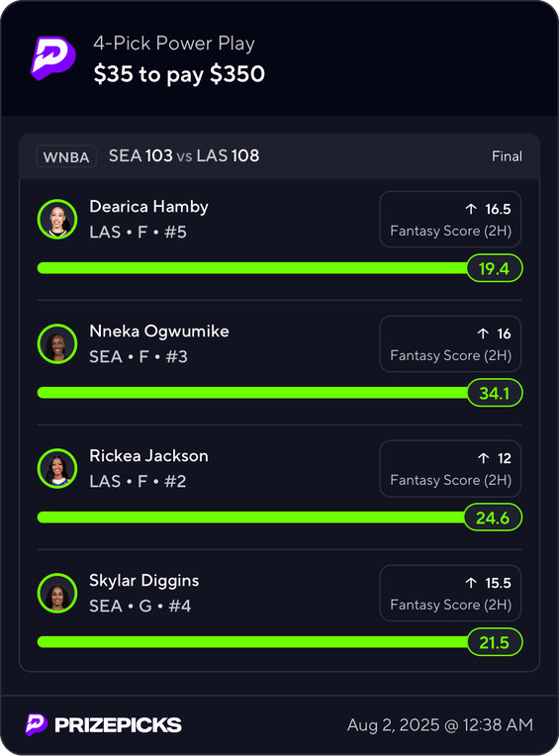Image resolution: width=559 pixels, height=756 pixels.
Task: Click the SEA 103 vs LAS 108 matchup
Action: click(x=184, y=155)
